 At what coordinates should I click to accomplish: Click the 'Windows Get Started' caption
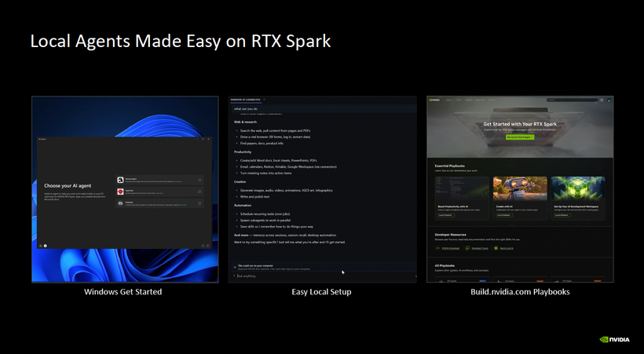pyautogui.click(x=123, y=292)
